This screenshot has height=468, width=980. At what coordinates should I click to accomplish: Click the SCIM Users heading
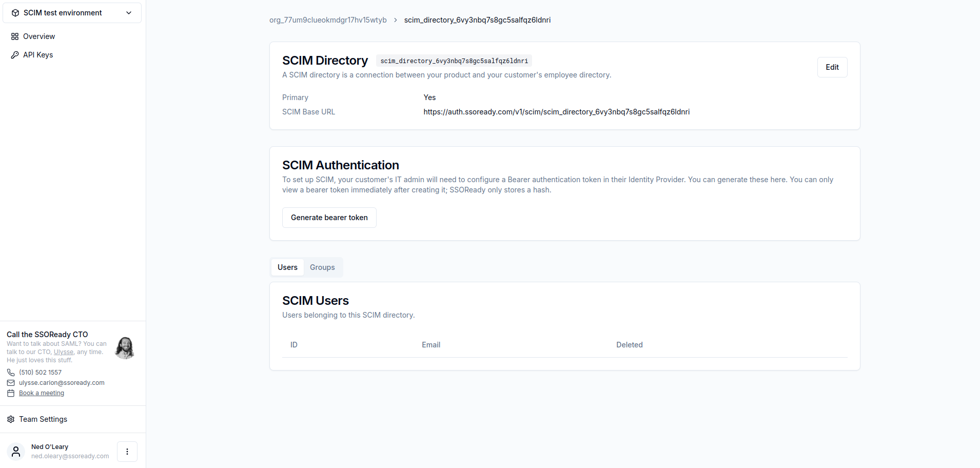(316, 301)
